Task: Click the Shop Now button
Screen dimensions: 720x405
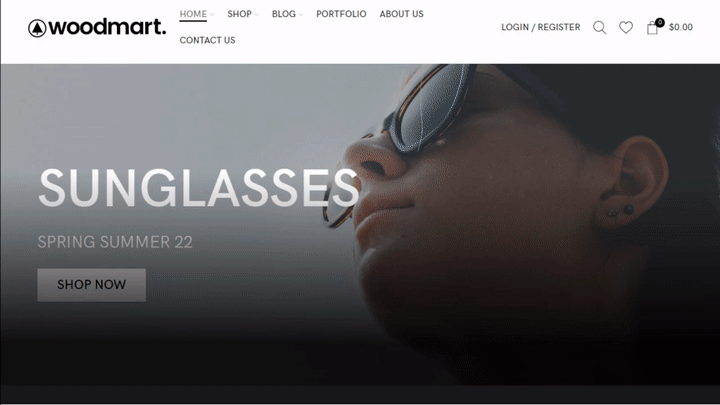Action: click(91, 285)
